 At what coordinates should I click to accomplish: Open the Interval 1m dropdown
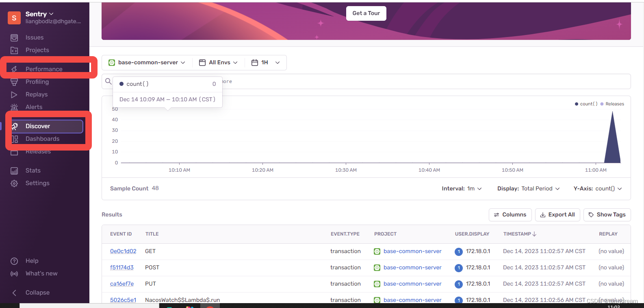pos(462,189)
